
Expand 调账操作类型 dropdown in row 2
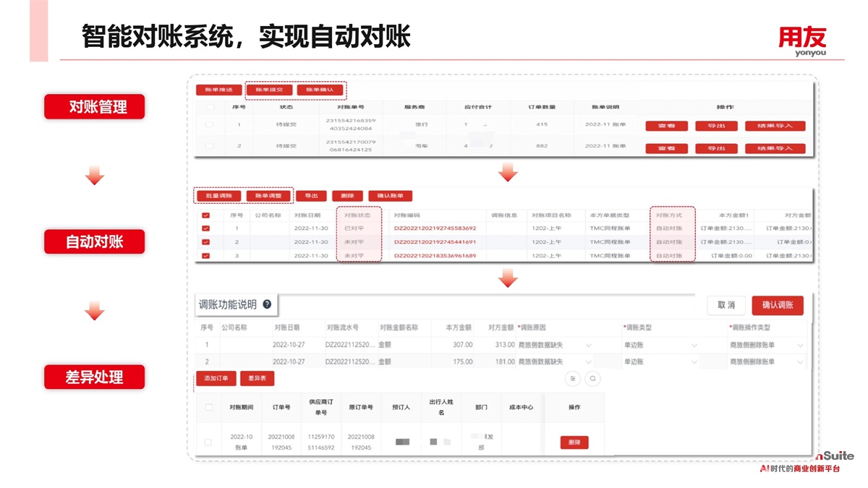tap(800, 361)
